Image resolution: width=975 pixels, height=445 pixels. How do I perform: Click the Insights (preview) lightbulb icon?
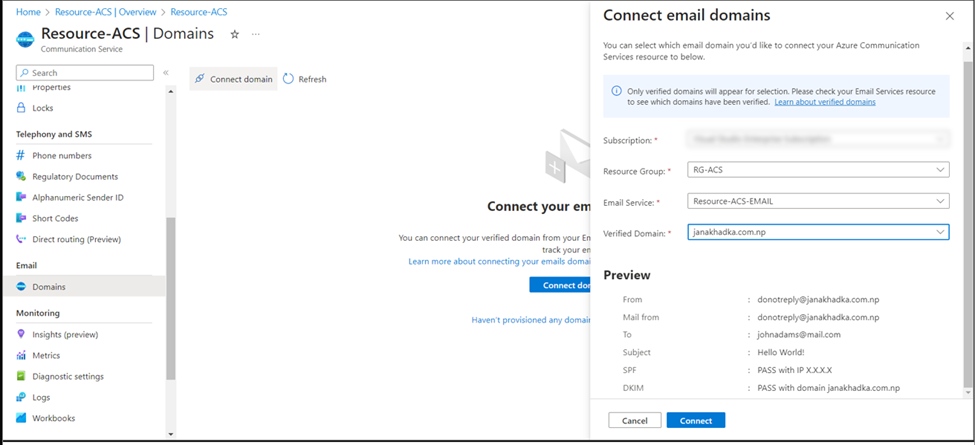[x=21, y=334]
